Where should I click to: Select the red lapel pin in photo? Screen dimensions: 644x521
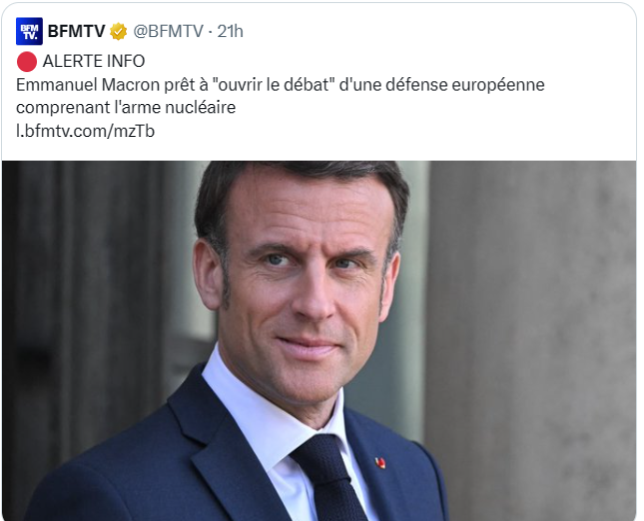click(x=381, y=463)
